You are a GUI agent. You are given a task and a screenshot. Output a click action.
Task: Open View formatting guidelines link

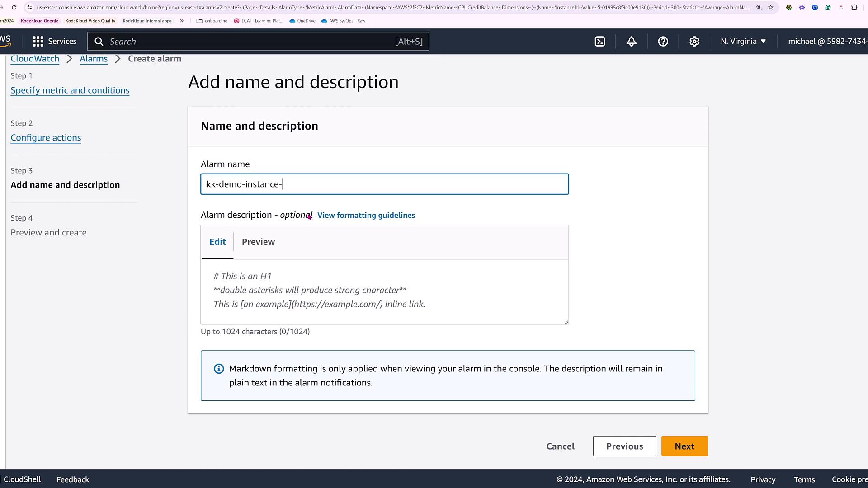click(366, 215)
